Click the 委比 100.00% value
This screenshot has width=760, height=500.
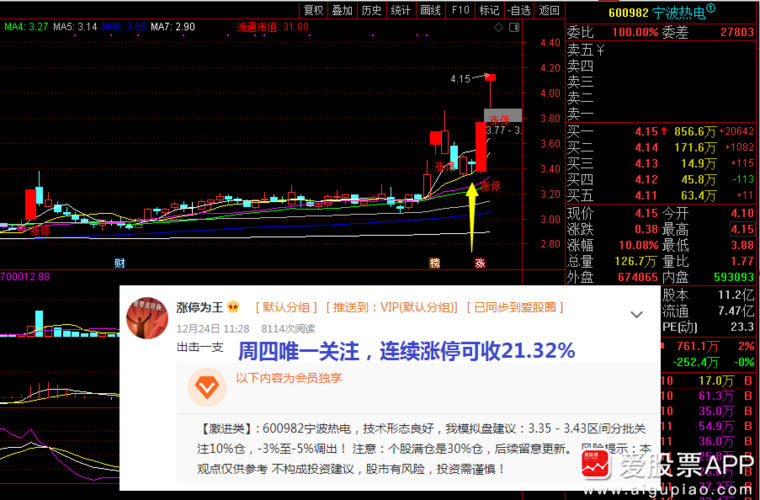[635, 32]
